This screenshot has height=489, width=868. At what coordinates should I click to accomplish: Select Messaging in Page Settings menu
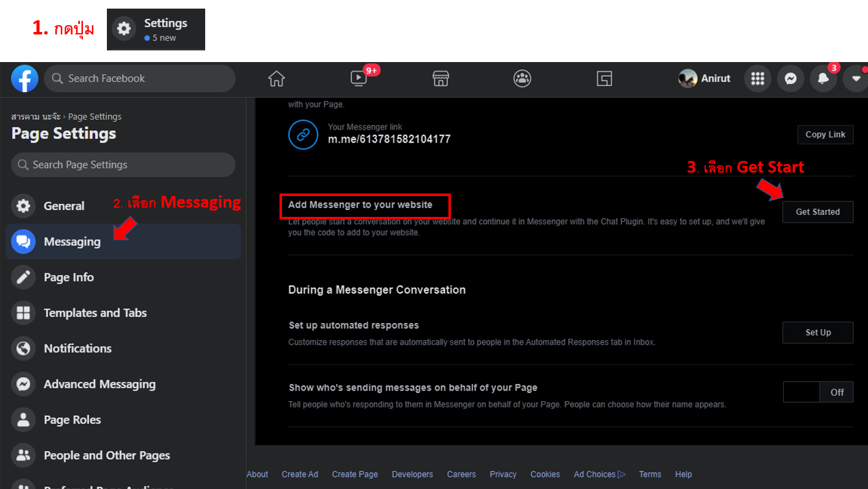(x=123, y=241)
